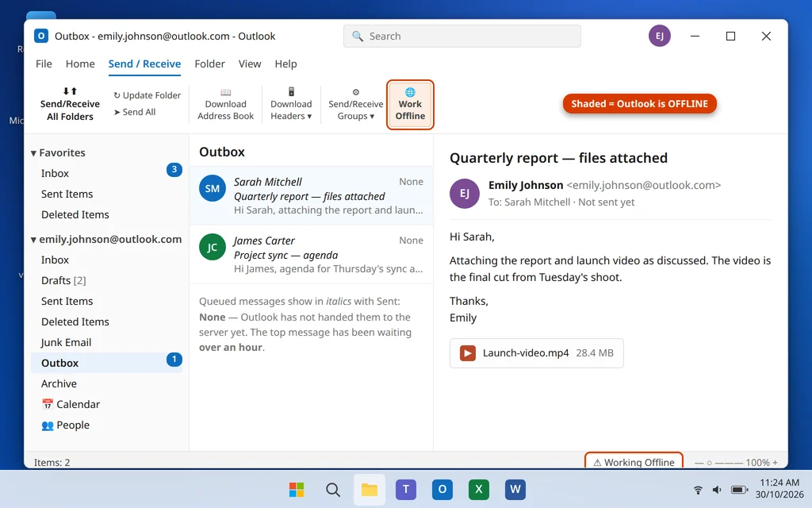The height and width of the screenshot is (508, 812).
Task: Click Update Folder in the ribbon
Action: 147,95
